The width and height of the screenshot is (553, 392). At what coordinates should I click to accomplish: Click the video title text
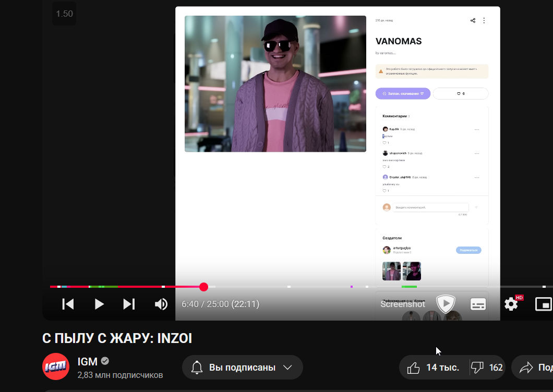tap(117, 338)
